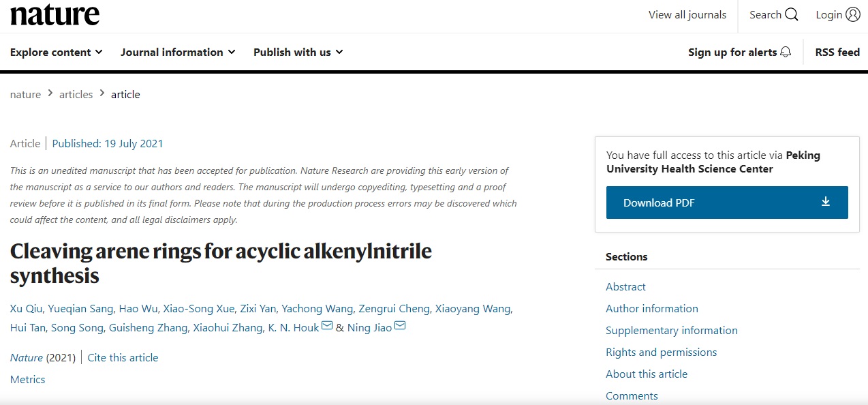The height and width of the screenshot is (405, 868).
Task: Click envelope icon next to K. N. Houk
Action: pos(327,326)
